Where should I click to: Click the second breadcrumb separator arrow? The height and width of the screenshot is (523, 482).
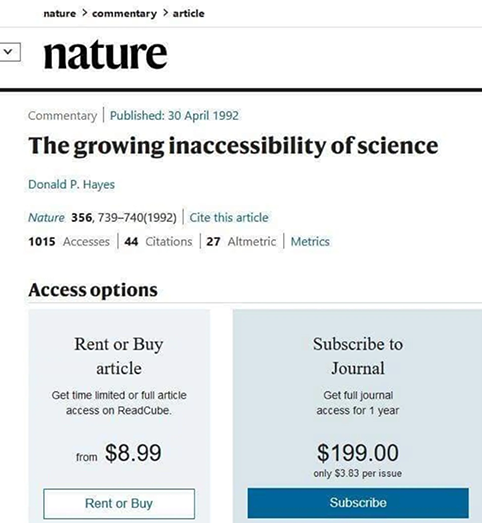click(165, 13)
